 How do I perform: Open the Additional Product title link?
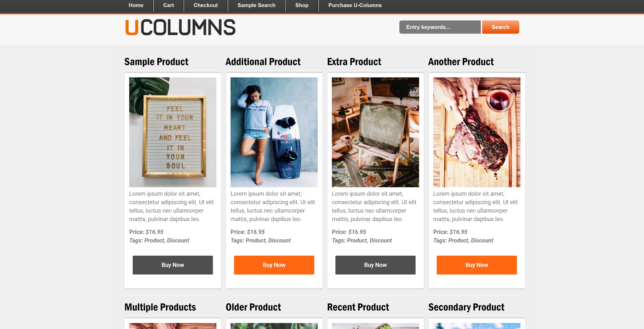263,62
